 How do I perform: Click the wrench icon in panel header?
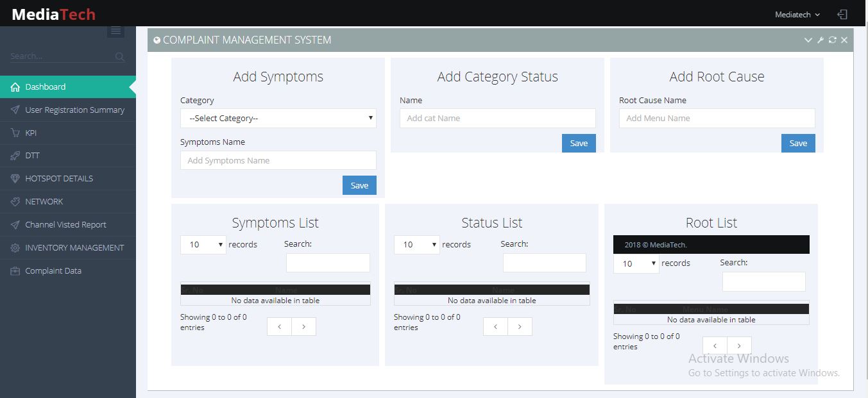pos(821,40)
